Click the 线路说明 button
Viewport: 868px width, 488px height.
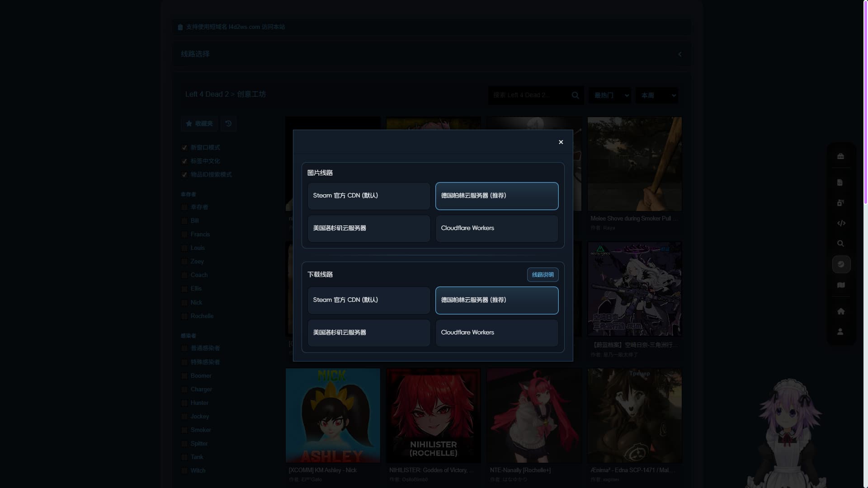tap(542, 275)
